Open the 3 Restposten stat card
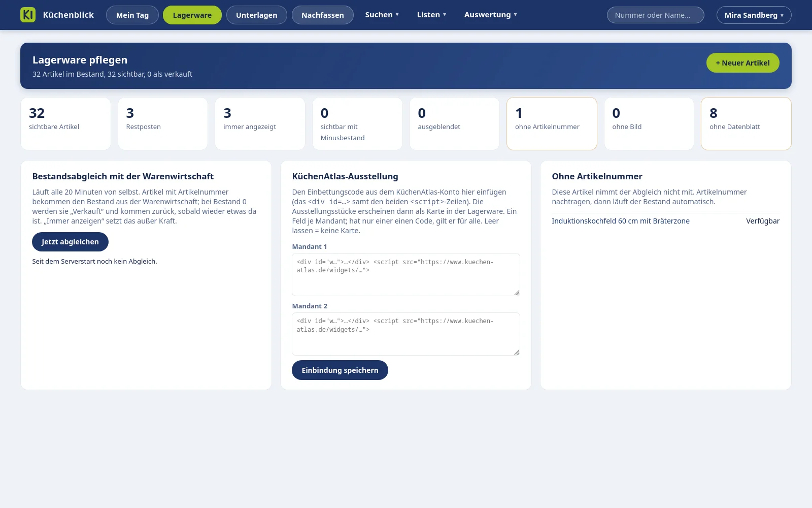This screenshot has width=812, height=508. click(163, 123)
